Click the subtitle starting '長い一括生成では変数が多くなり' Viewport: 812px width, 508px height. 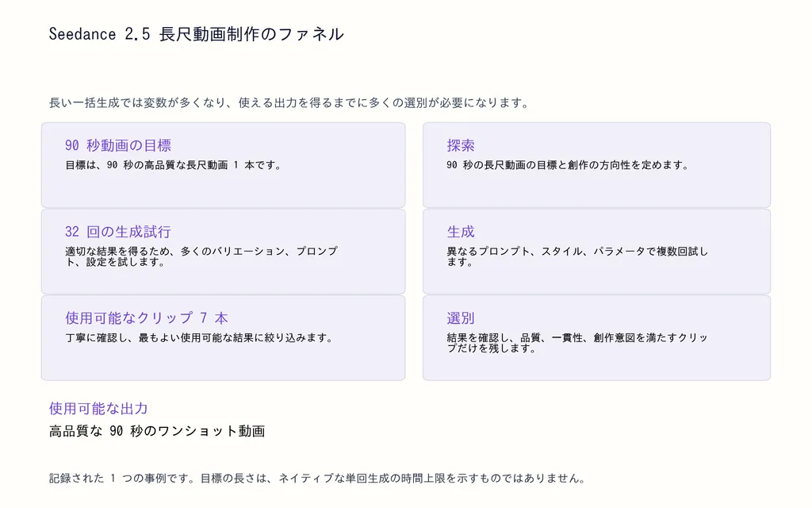tap(289, 102)
